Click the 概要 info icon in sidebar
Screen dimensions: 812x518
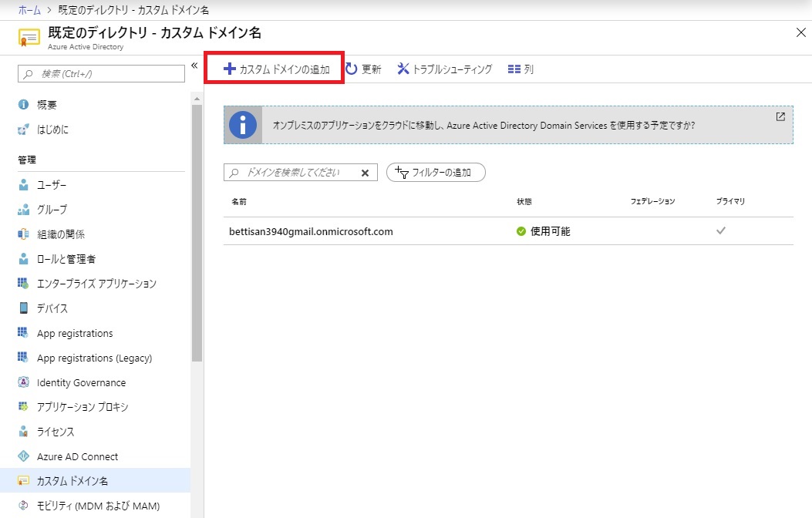click(23, 105)
